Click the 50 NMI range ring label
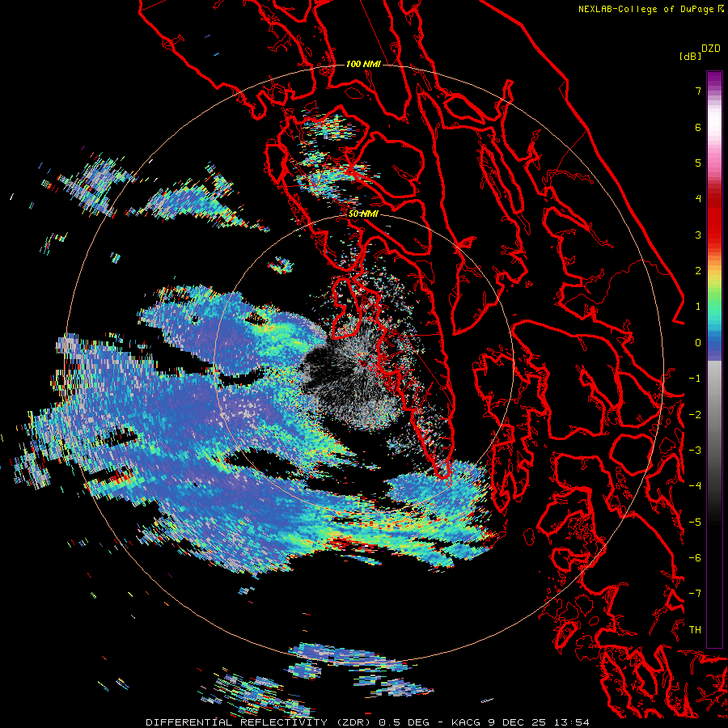 pos(363,214)
